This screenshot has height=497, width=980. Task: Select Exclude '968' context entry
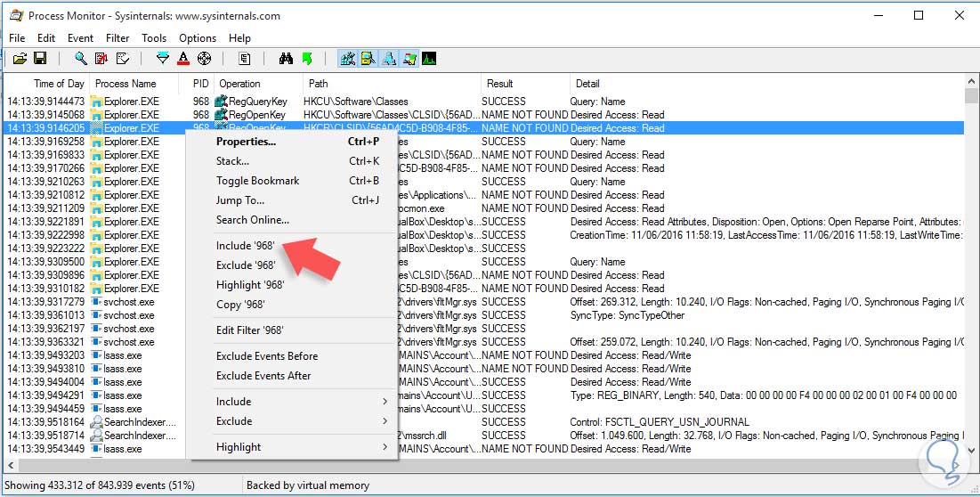[294, 265]
